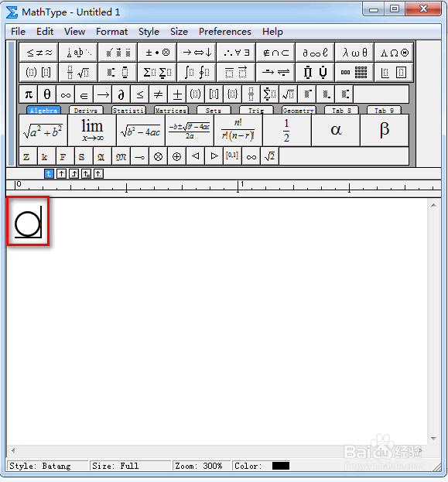
Task: Open the View menu
Action: pyautogui.click(x=74, y=32)
